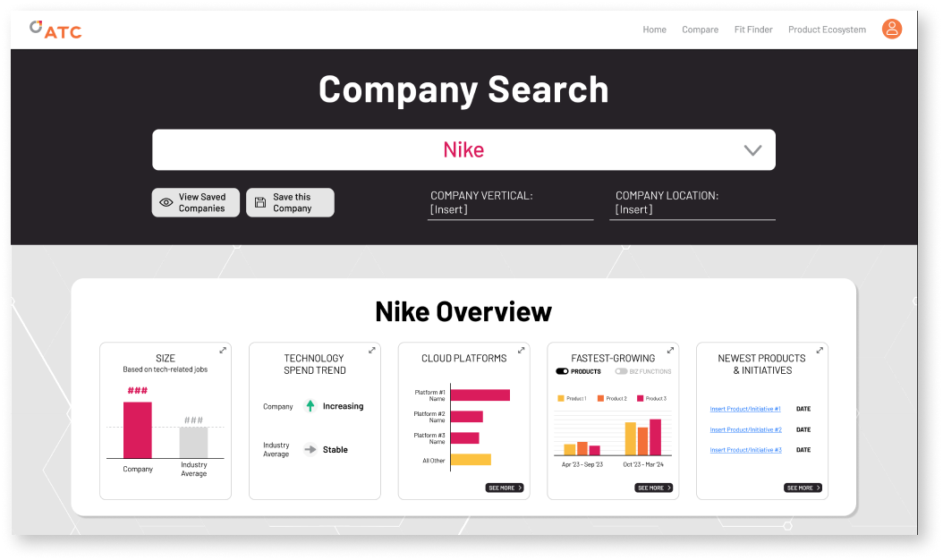This screenshot has width=943, height=560.
Task: Click the gray Industry Average size bar
Action: click(x=193, y=443)
